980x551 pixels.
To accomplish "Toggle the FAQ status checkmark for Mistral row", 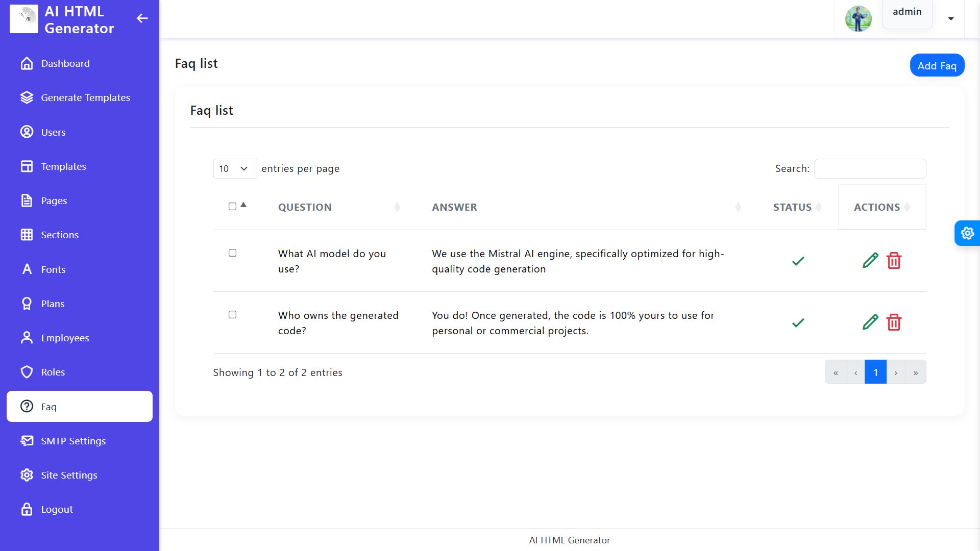I will point(798,261).
